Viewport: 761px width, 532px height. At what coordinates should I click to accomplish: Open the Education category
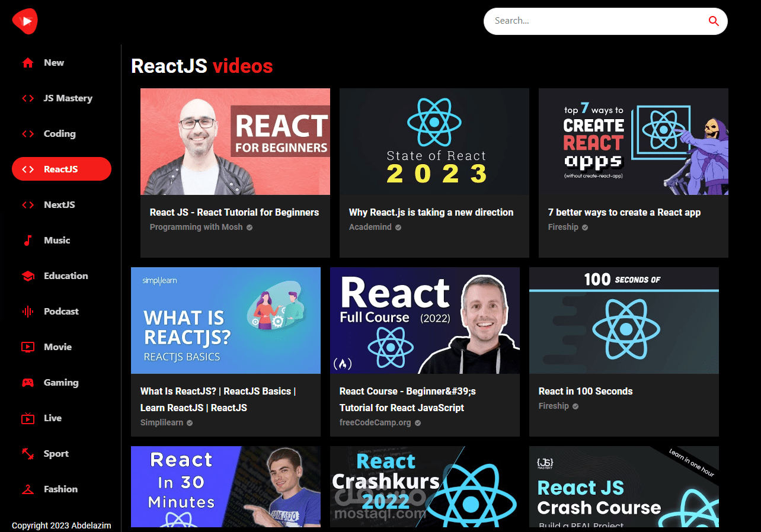point(62,276)
